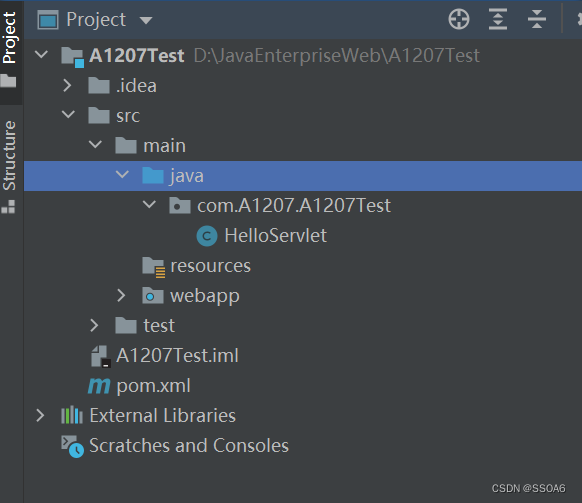Click the A1207Test.iml file icon
This screenshot has width=582, height=503.
point(101,356)
